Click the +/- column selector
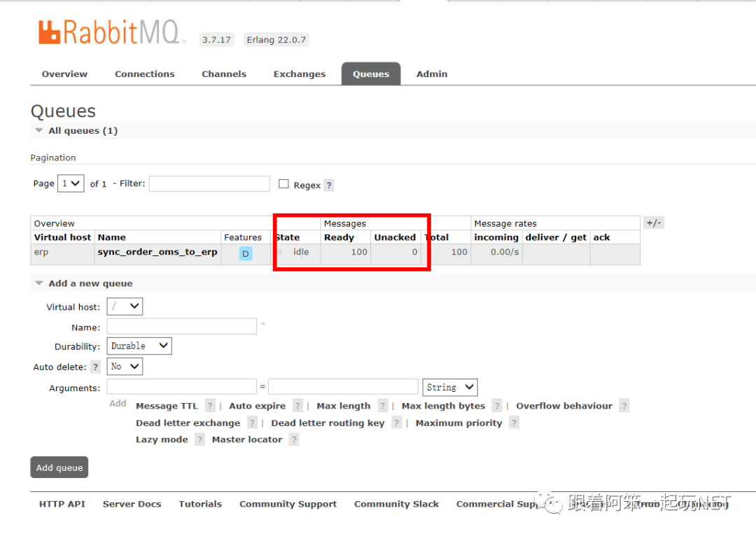The height and width of the screenshot is (536, 756). pos(653,223)
